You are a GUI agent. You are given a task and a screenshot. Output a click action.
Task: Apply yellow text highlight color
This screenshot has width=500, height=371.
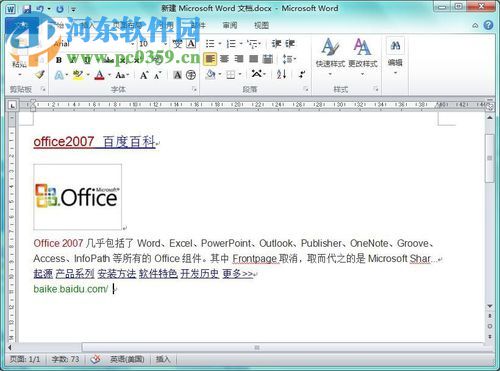[78, 75]
